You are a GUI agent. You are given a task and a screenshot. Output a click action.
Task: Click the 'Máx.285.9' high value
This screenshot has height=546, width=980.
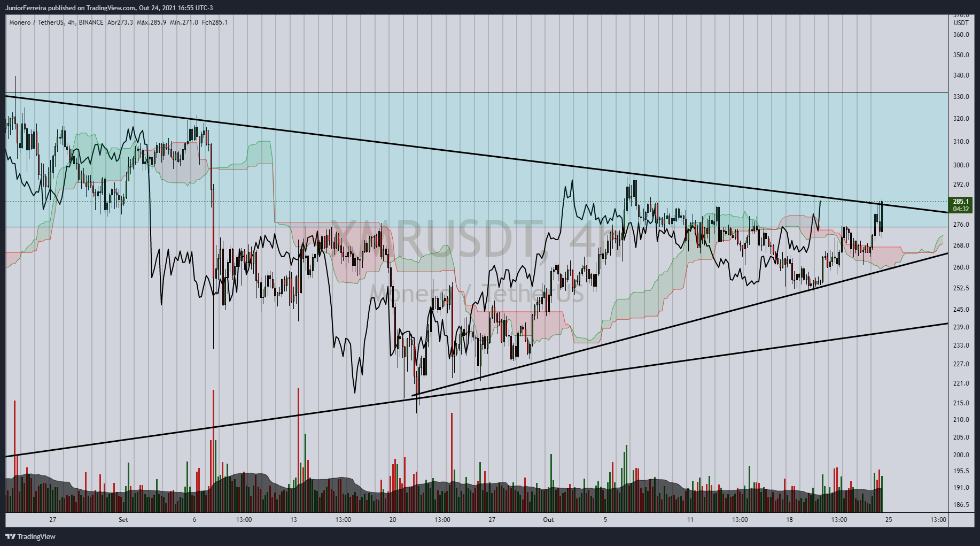coord(151,22)
